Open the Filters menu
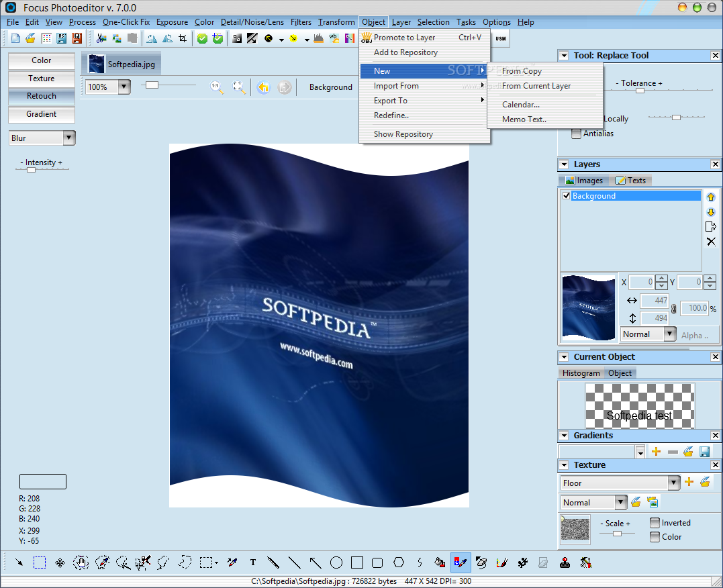Image resolution: width=723 pixels, height=588 pixels. point(301,22)
